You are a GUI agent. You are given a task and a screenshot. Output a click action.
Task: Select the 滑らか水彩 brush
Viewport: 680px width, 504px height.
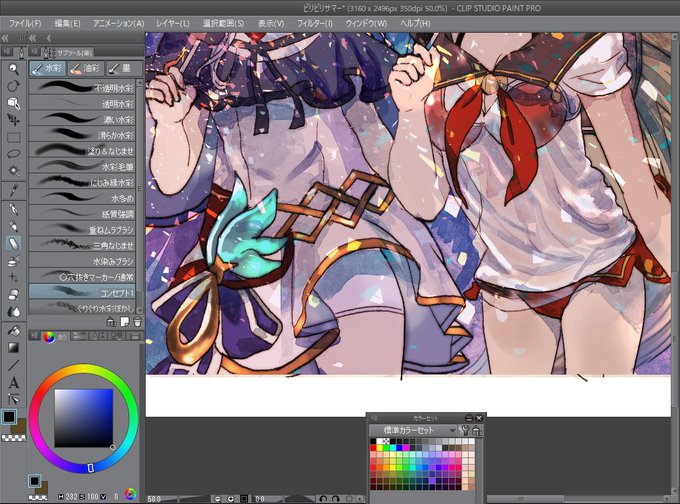[82, 134]
